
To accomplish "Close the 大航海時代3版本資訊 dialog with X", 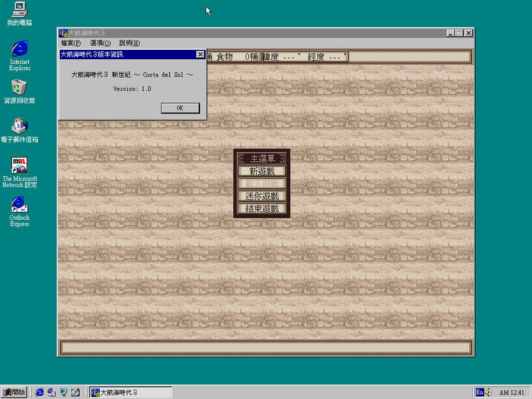I will (200, 55).
